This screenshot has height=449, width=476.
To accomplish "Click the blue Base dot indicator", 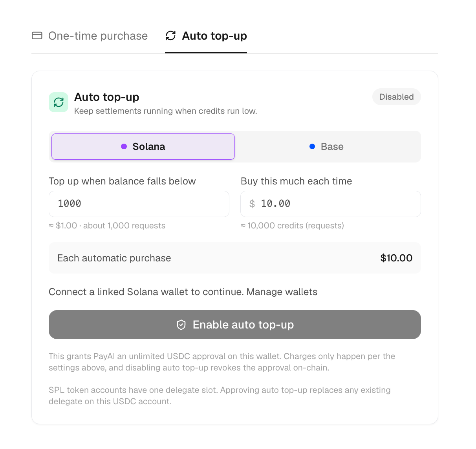I will pos(312,146).
